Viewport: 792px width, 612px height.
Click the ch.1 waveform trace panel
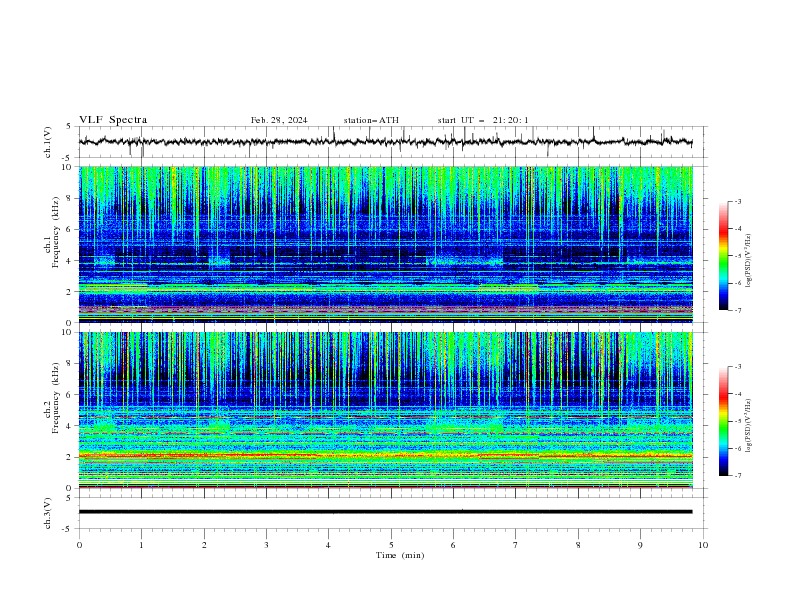pyautogui.click(x=393, y=142)
